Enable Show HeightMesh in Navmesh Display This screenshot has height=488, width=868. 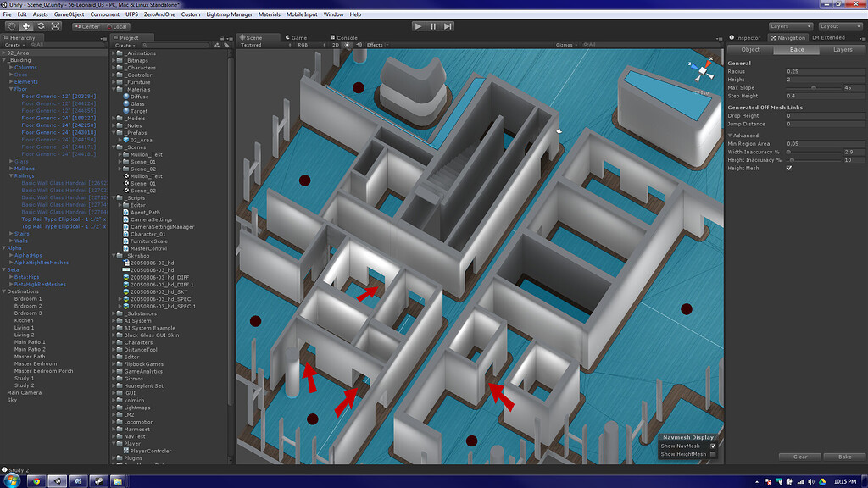click(713, 454)
